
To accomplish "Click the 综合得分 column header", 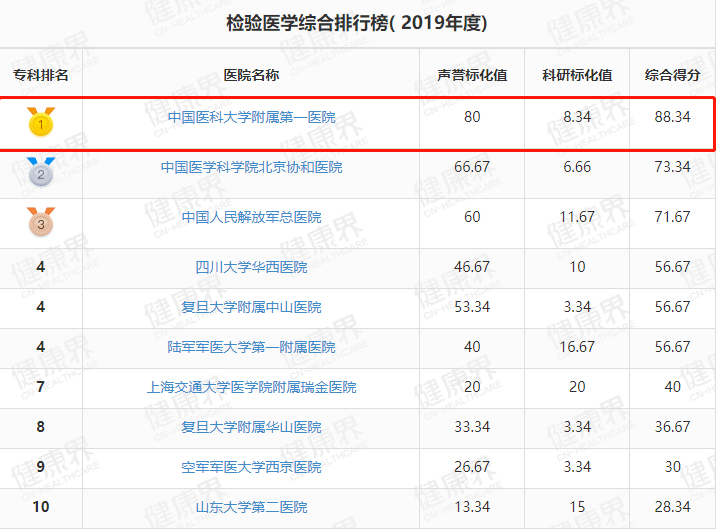I will pyautogui.click(x=672, y=75).
